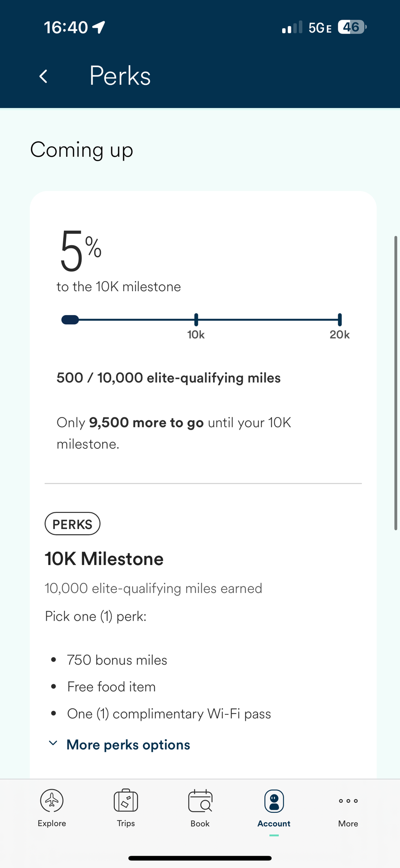This screenshot has height=868, width=400.
Task: Tap the Book calendar search icon
Action: [200, 801]
